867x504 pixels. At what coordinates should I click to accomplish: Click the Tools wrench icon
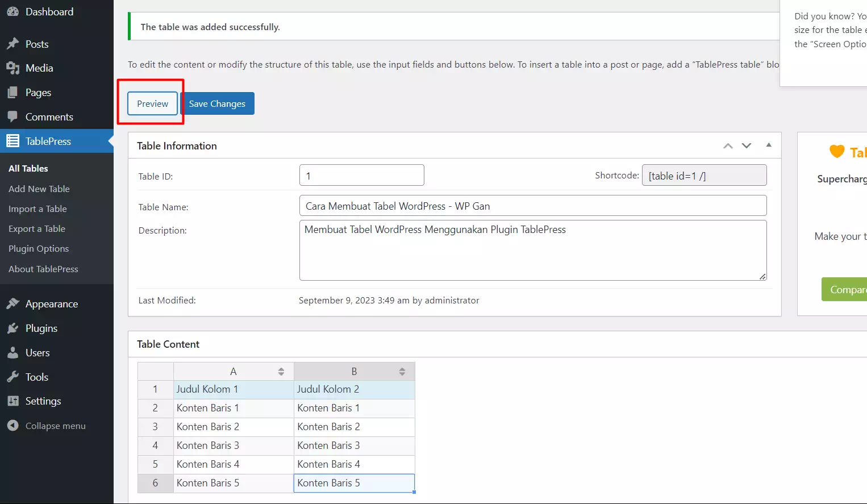tap(12, 377)
